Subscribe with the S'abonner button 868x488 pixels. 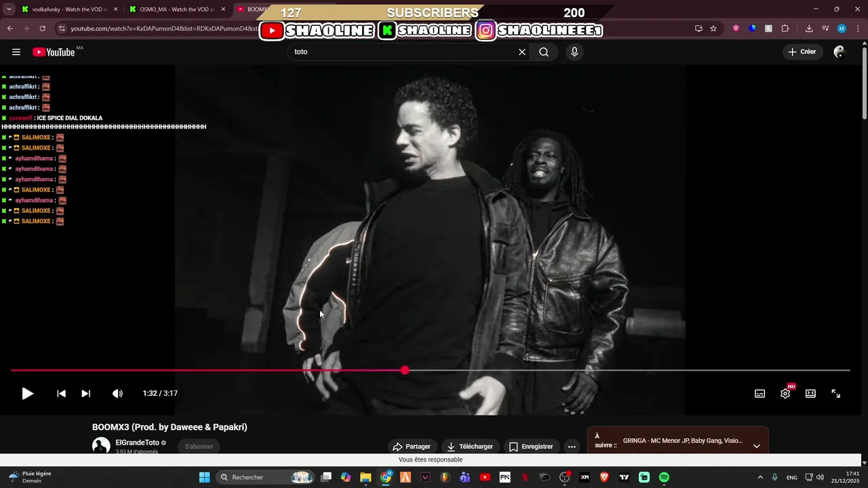(199, 447)
